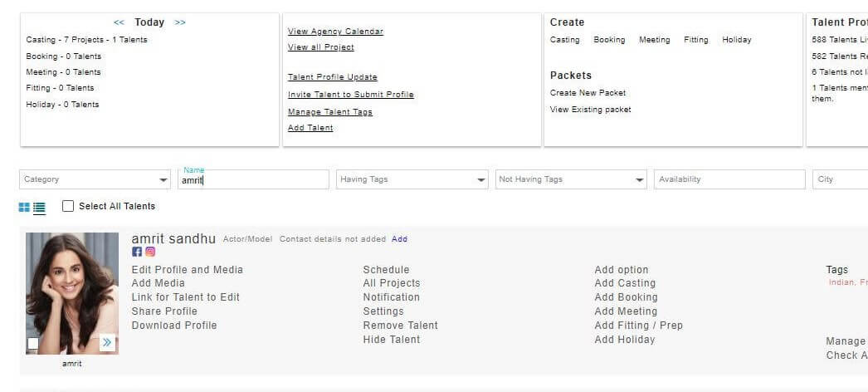Check the Select All Talents checkbox
This screenshot has width=868, height=392.
[x=68, y=206]
